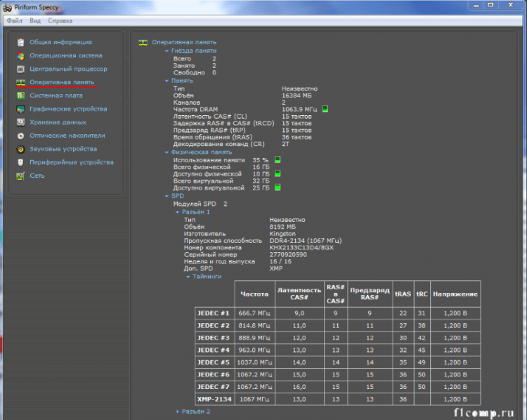Screen dimensions: 527x420
Task: Maximize the Speccy window
Action: pos(490,5)
